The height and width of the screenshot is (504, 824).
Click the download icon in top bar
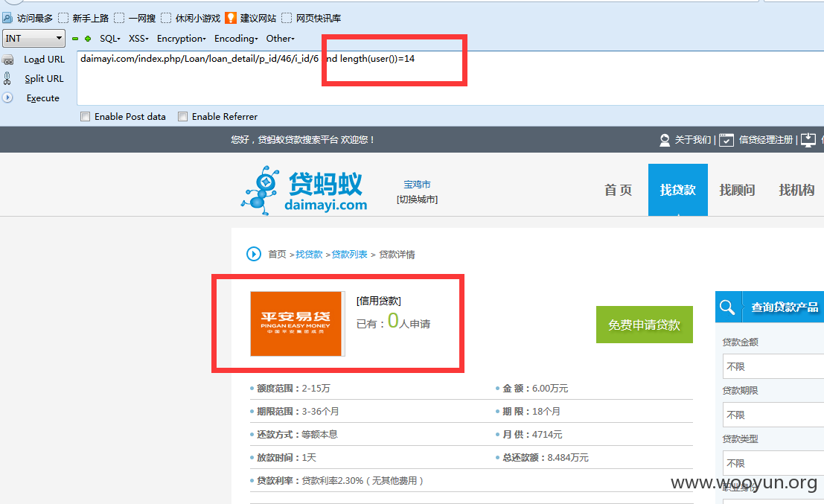[x=808, y=140]
